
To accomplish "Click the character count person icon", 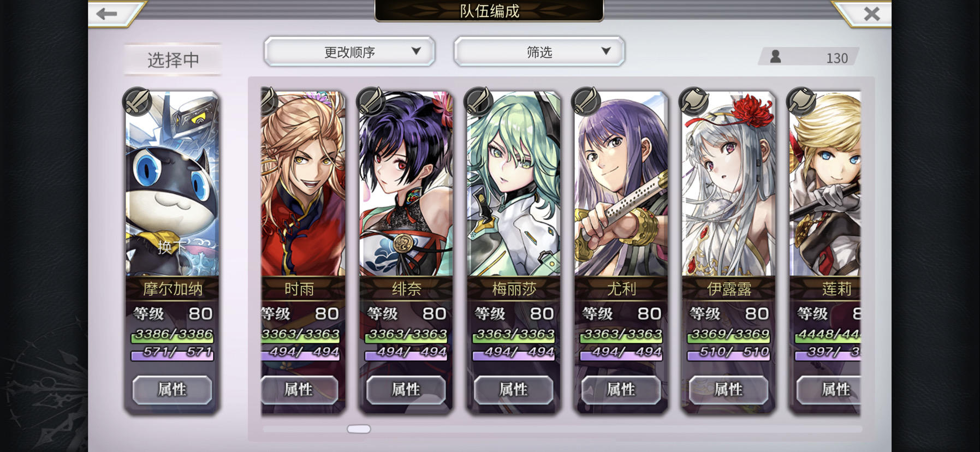I will pyautogui.click(x=775, y=57).
